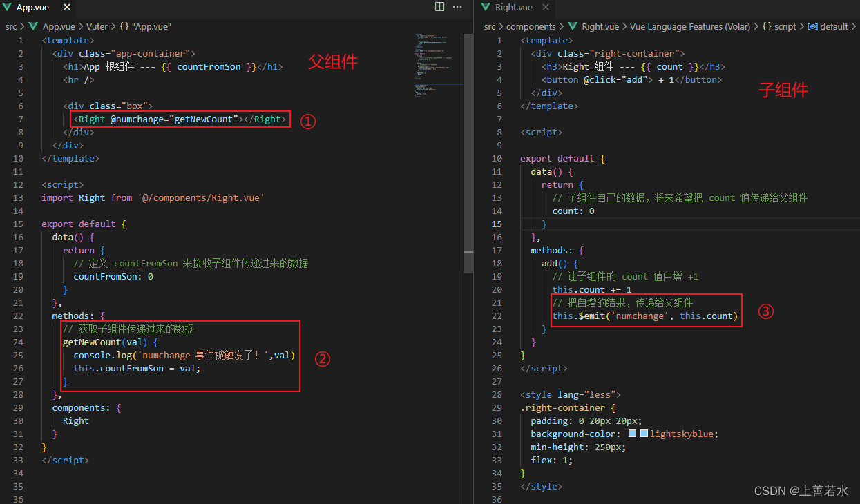Click the <hr /> line in App.vue
The width and height of the screenshot is (860, 504).
[x=79, y=80]
